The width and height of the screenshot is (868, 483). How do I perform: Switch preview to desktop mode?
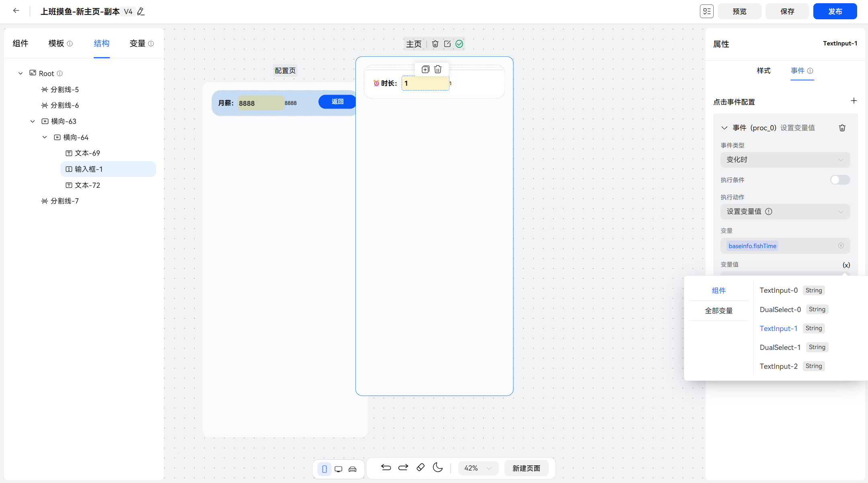pyautogui.click(x=339, y=469)
